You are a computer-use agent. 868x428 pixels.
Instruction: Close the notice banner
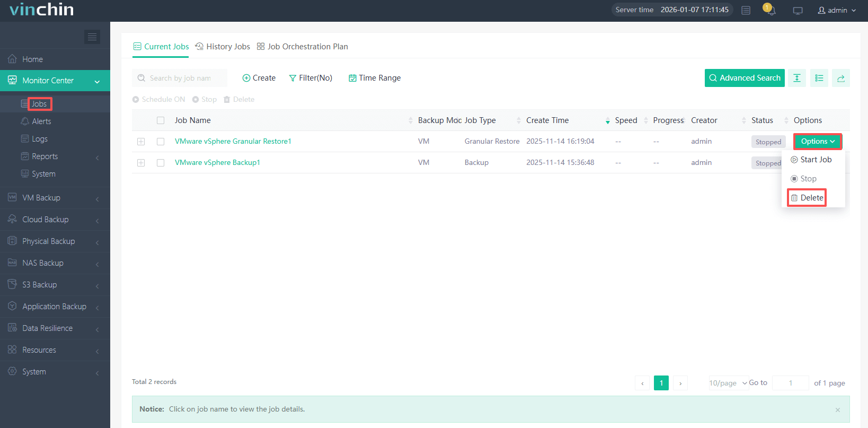tap(837, 409)
